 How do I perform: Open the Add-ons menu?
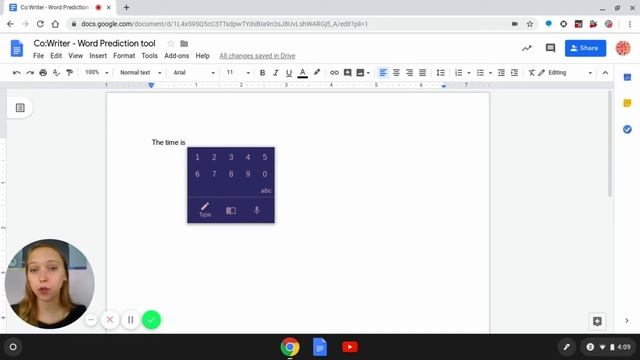176,56
